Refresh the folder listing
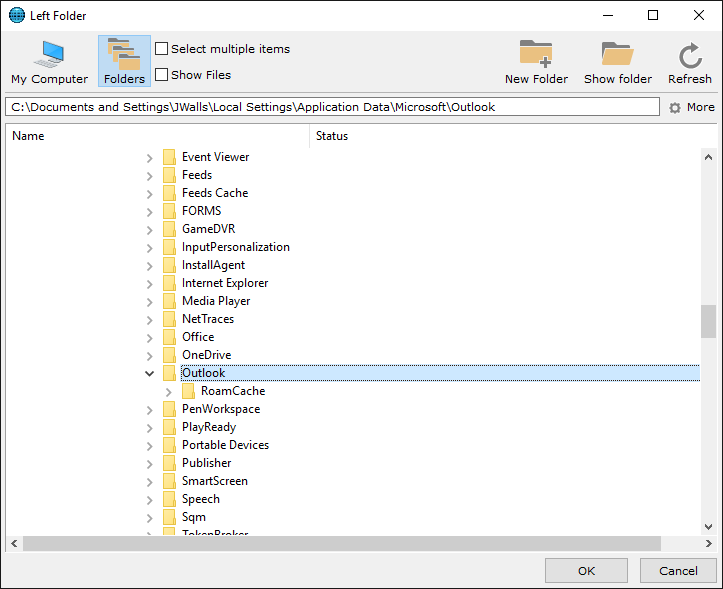This screenshot has width=723, height=589. (x=689, y=57)
